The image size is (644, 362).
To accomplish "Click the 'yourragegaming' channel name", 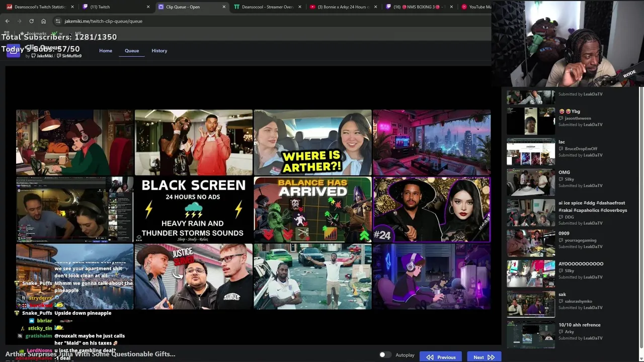I will pyautogui.click(x=581, y=240).
